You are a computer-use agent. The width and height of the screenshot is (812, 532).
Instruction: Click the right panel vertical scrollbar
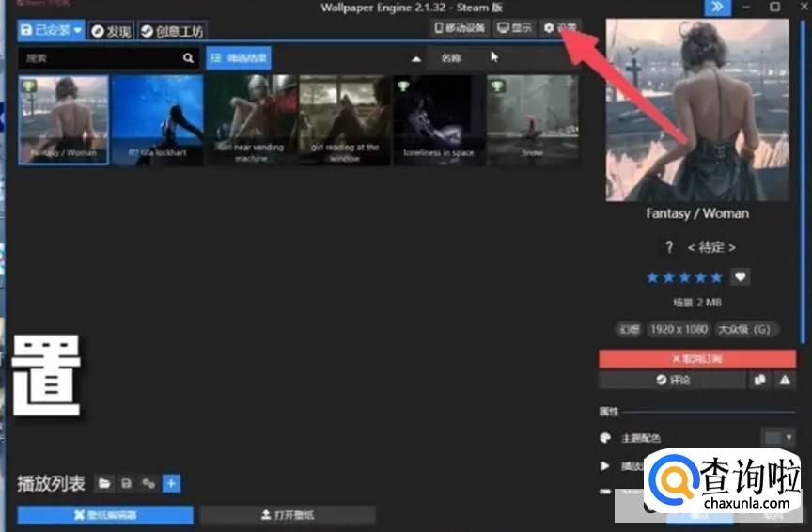coord(804,181)
